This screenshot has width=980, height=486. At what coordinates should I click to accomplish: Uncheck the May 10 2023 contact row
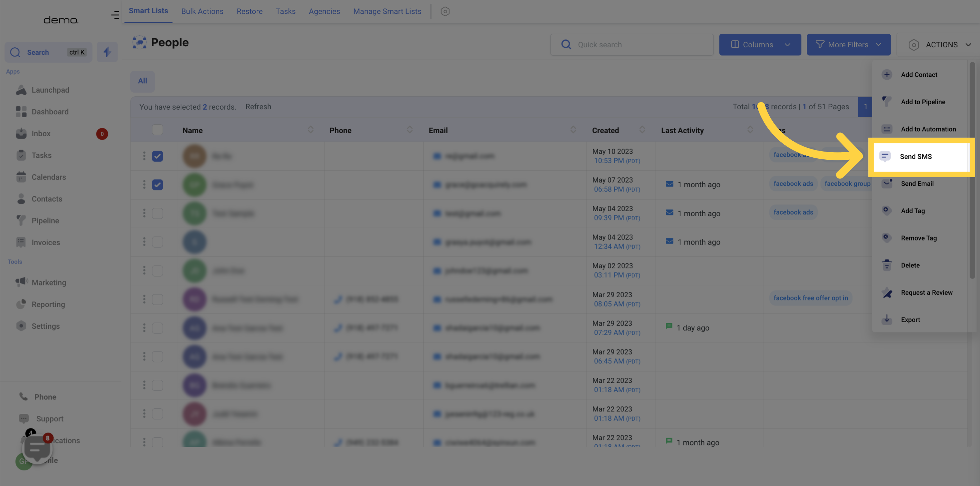(157, 156)
